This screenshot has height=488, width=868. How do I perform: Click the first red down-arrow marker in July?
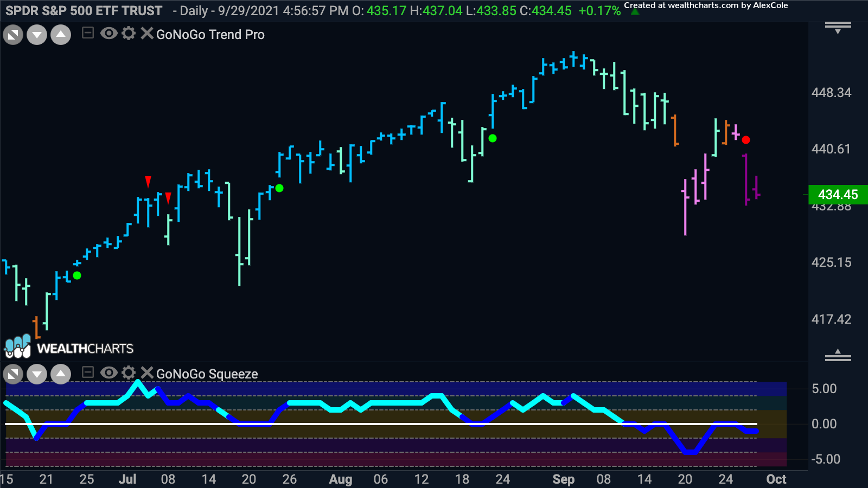[x=148, y=182]
